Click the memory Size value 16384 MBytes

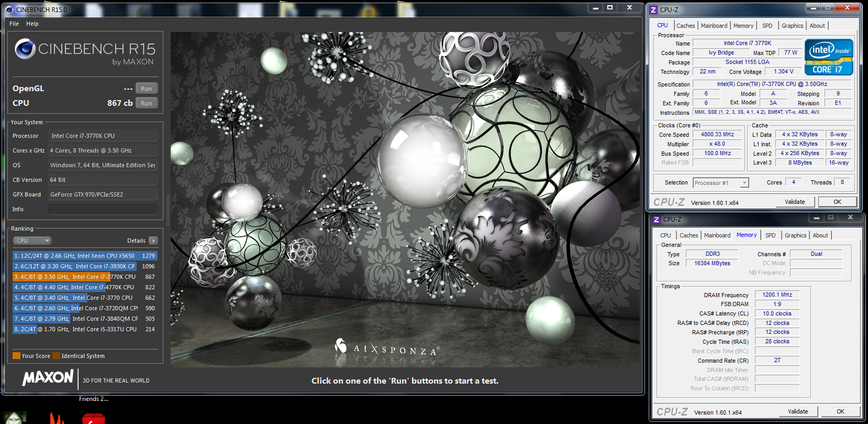tap(712, 263)
